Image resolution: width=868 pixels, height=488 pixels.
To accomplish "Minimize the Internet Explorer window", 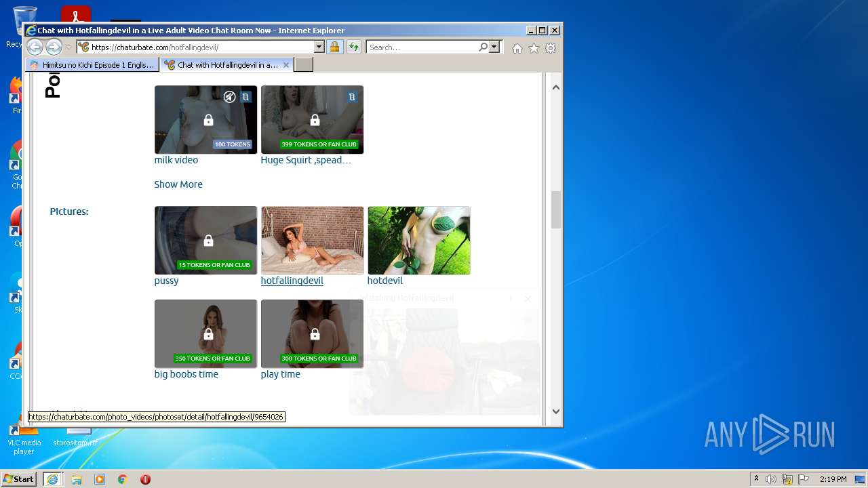I will 530,30.
